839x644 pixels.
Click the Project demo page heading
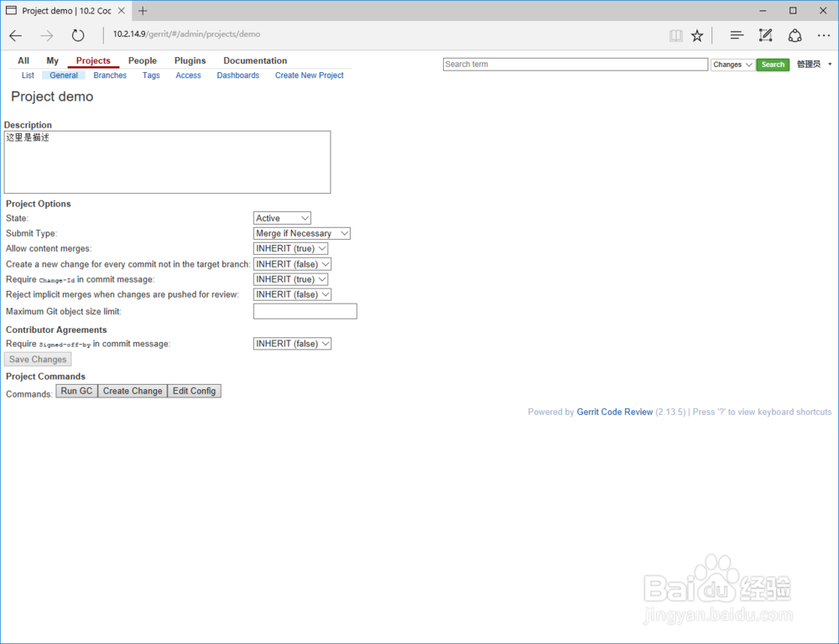tap(52, 96)
